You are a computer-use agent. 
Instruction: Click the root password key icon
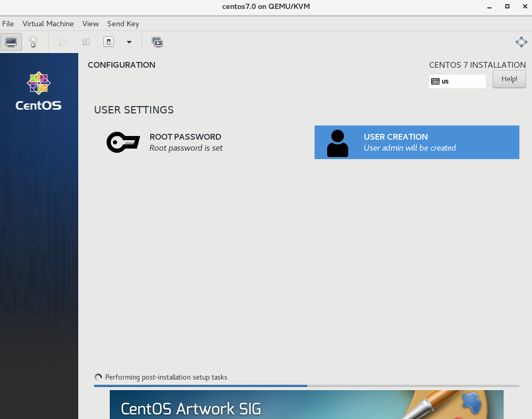(123, 142)
